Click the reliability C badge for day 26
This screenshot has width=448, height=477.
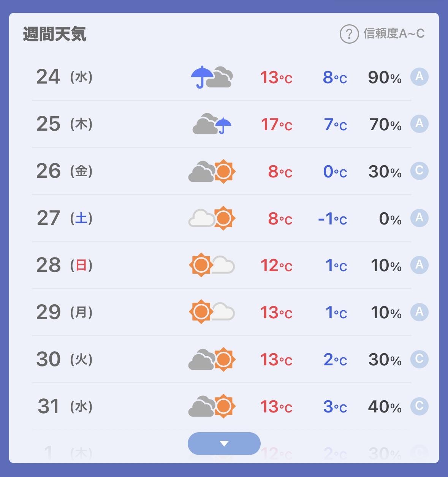(420, 171)
